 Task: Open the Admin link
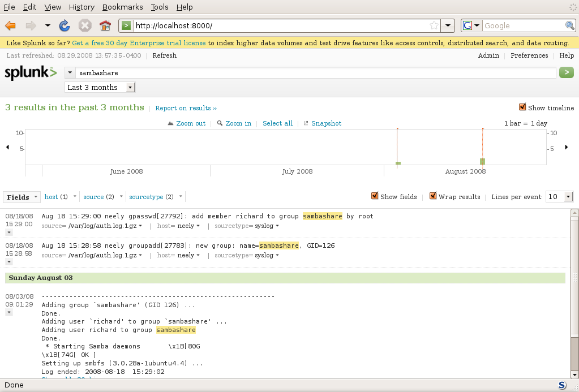tap(488, 55)
